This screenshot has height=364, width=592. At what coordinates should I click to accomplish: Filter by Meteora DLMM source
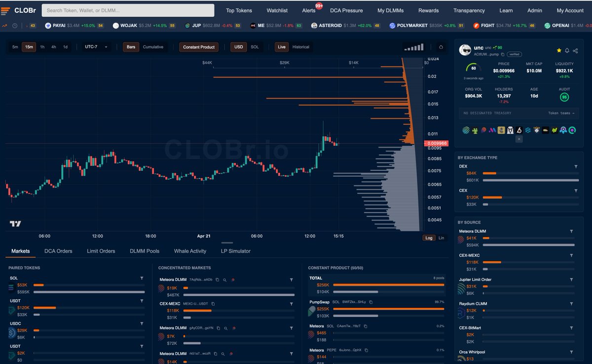coord(572,231)
